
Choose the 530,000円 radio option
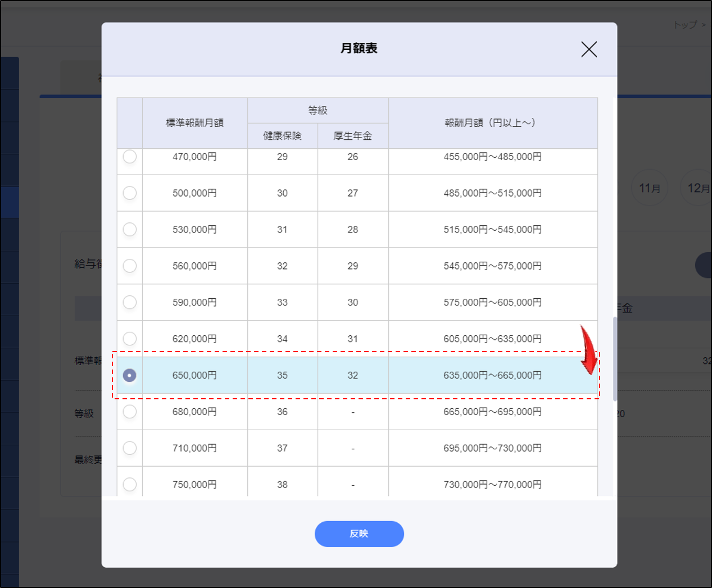(x=130, y=230)
